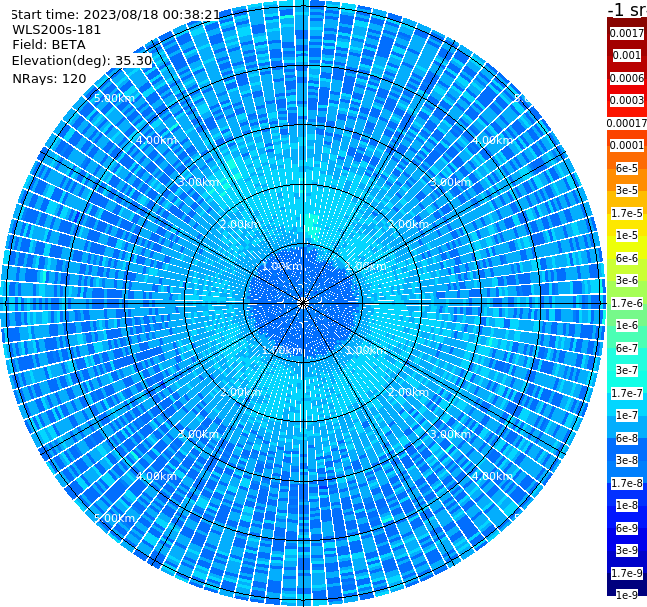
Task: Select the Elevation(deg): 35.30 text
Action: [x=82, y=61]
